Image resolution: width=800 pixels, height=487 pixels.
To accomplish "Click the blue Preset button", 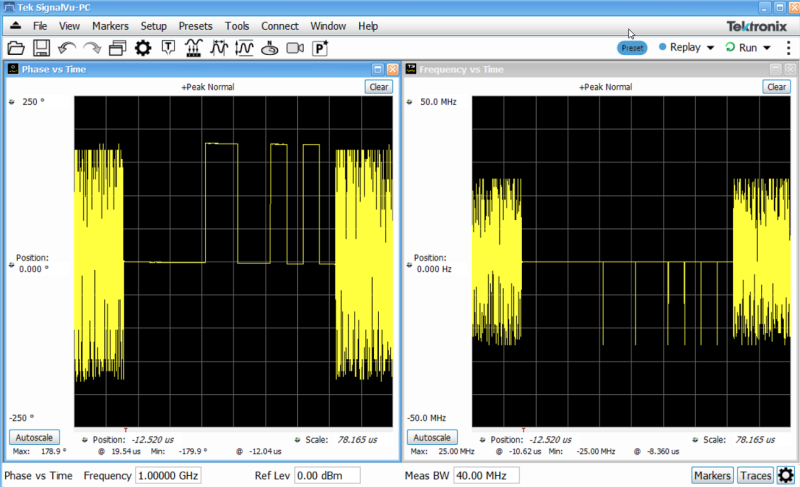I will (x=632, y=47).
